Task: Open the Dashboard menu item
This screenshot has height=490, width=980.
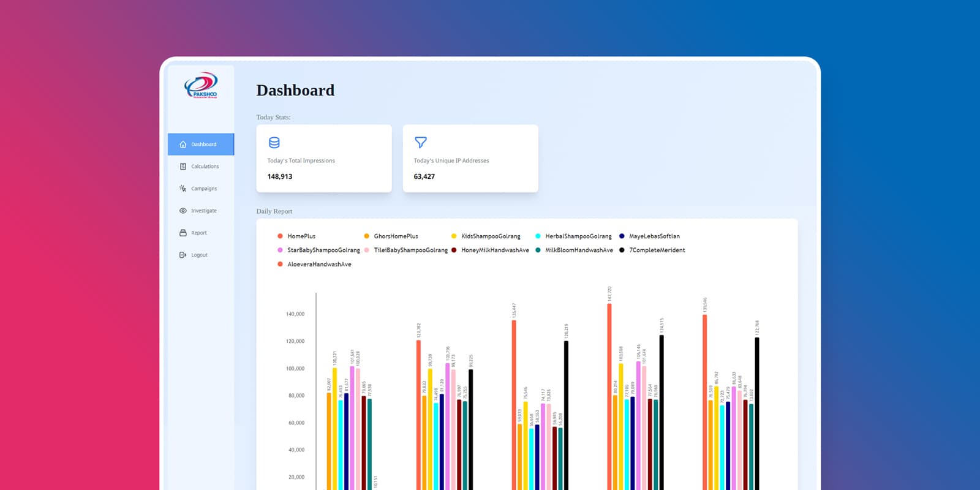Action: 201,145
